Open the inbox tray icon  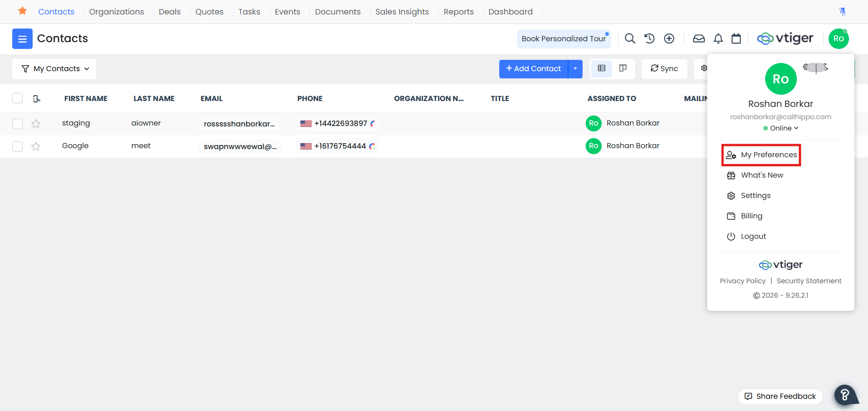click(699, 39)
